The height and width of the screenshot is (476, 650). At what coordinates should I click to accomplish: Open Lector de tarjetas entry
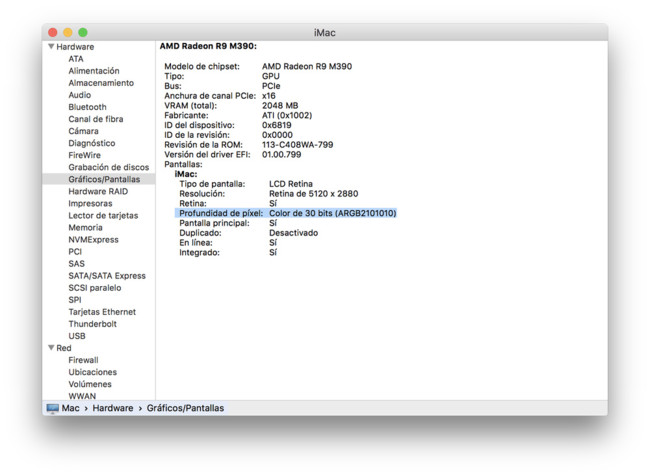pyautogui.click(x=103, y=216)
